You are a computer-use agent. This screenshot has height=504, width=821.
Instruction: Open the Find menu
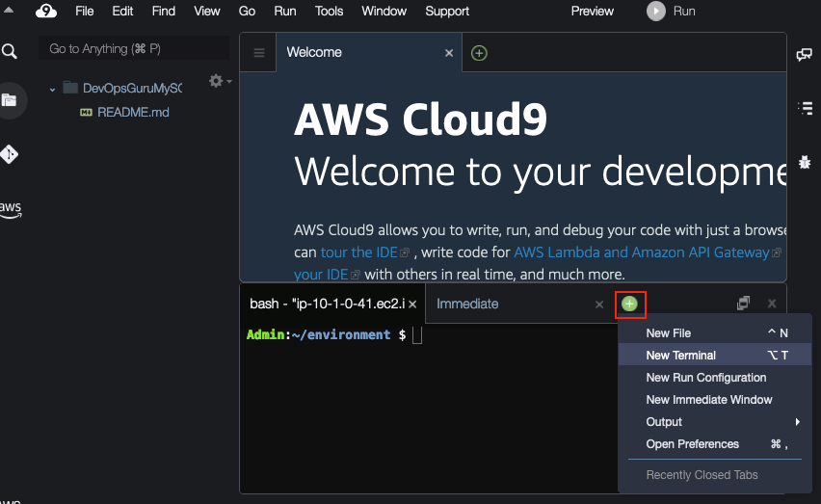point(164,11)
